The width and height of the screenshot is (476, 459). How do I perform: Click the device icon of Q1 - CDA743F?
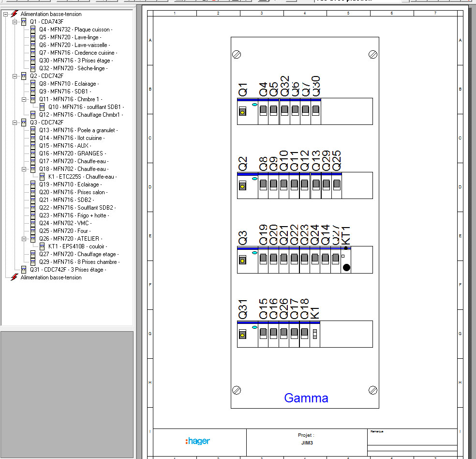tap(24, 22)
